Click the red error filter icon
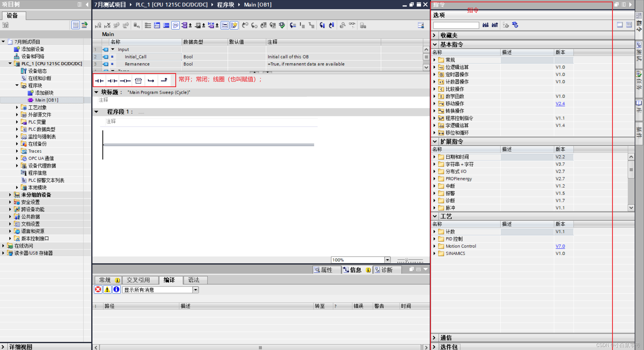The height and width of the screenshot is (350, 644). pos(98,289)
